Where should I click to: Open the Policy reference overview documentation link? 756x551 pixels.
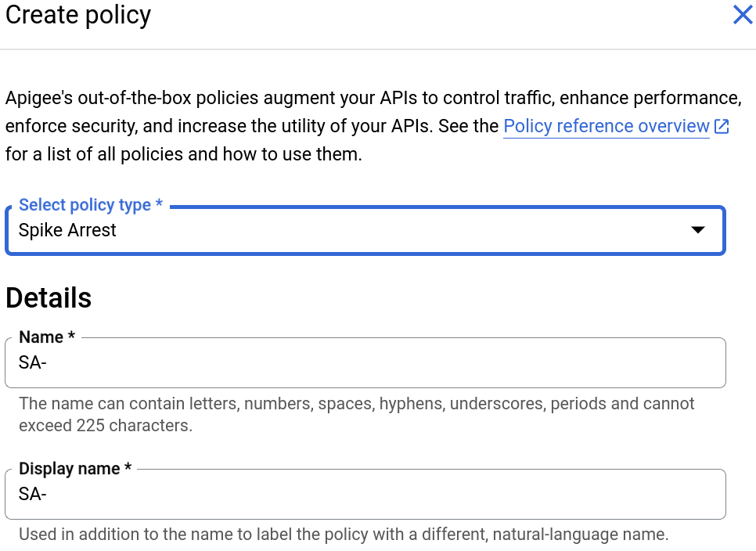click(607, 126)
